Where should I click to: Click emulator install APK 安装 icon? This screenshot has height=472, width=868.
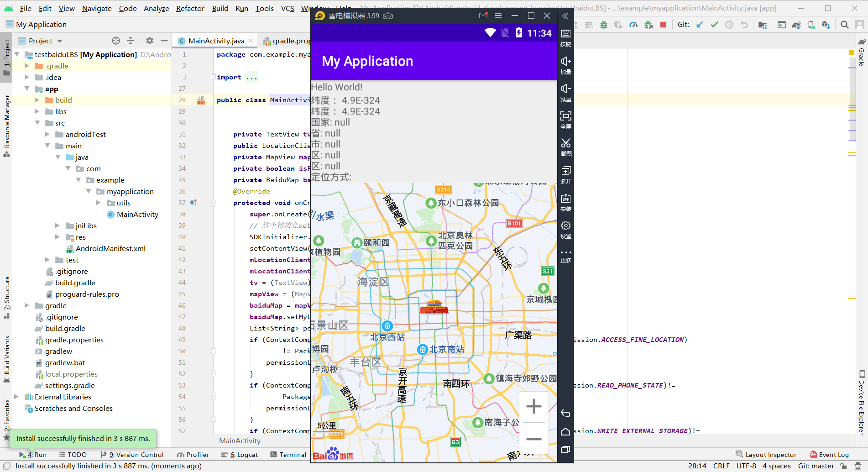pyautogui.click(x=566, y=202)
